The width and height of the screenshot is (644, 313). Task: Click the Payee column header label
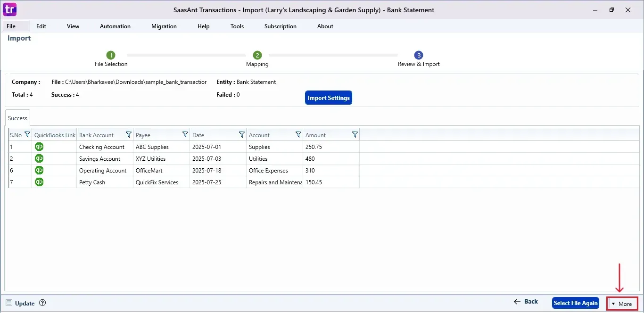point(143,135)
